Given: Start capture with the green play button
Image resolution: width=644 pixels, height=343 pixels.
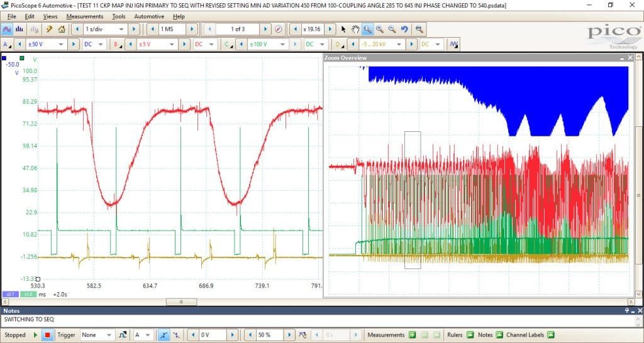Looking at the screenshot, I should (x=35, y=335).
